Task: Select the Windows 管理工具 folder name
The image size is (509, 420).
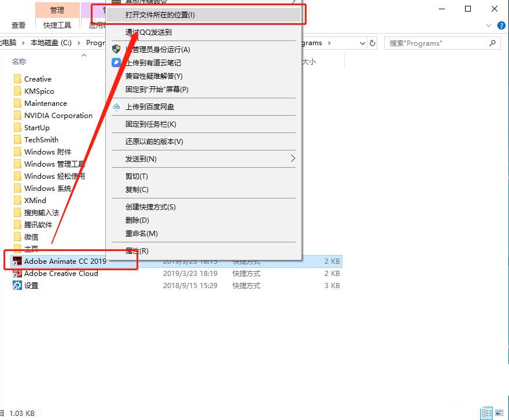Action: (54, 164)
